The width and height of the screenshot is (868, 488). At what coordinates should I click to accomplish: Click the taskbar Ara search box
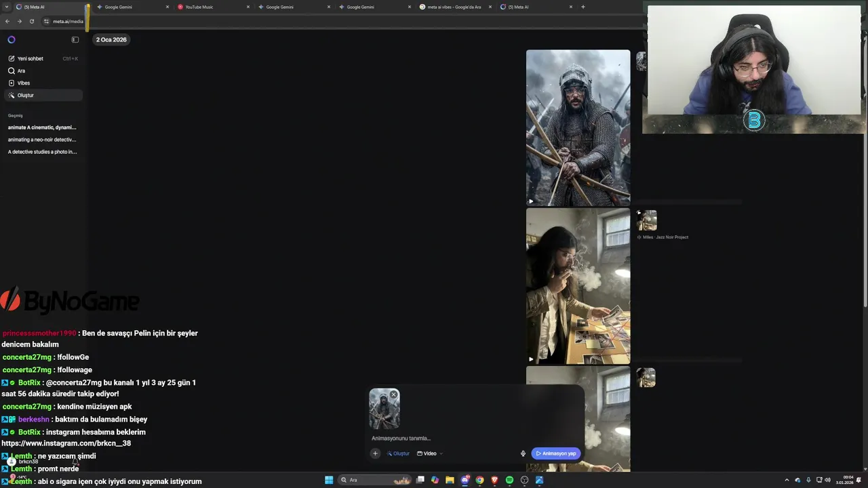coord(375,480)
